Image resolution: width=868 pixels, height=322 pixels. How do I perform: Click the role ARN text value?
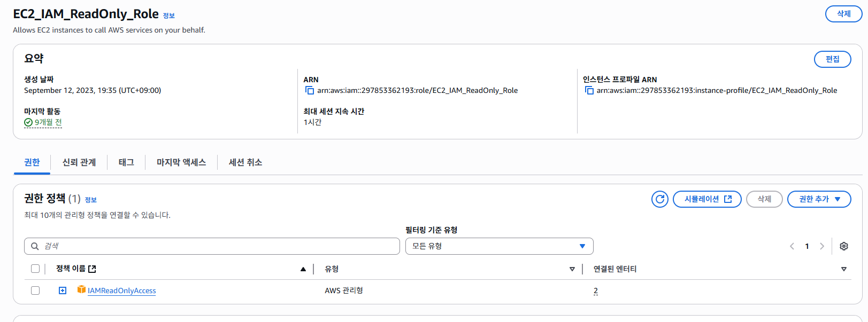pos(418,90)
